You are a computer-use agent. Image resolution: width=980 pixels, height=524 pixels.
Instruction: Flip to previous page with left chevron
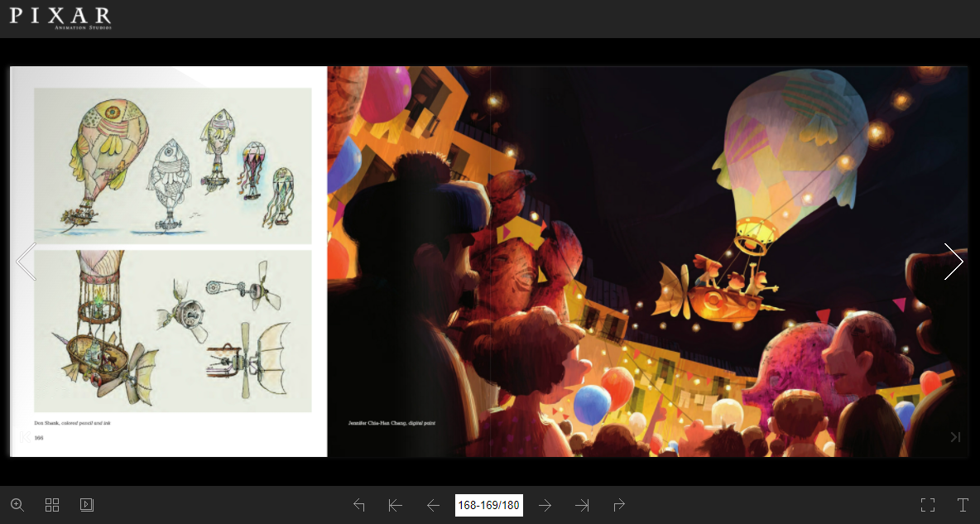26,262
